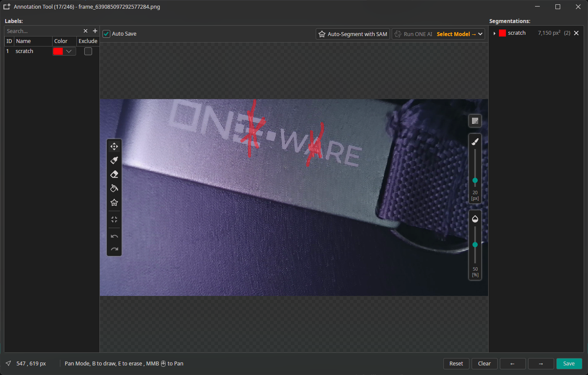Click the Segmentations: panel heading
Screen dimensions: 588x375
(510, 21)
